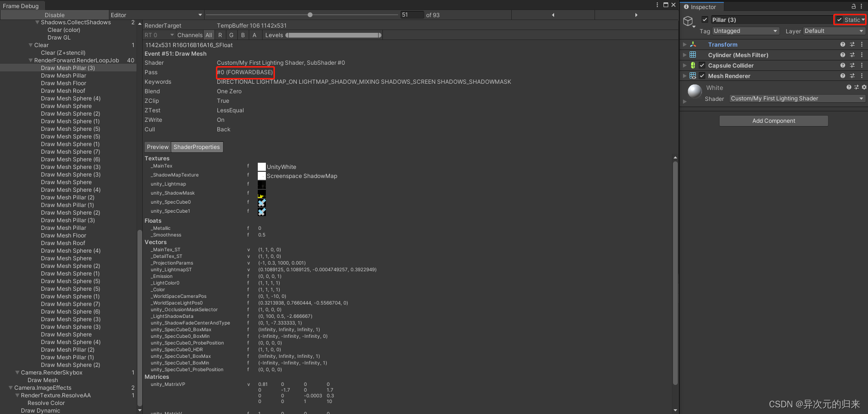Show only the B channel
Screen dimensions: 868x414
[243, 35]
